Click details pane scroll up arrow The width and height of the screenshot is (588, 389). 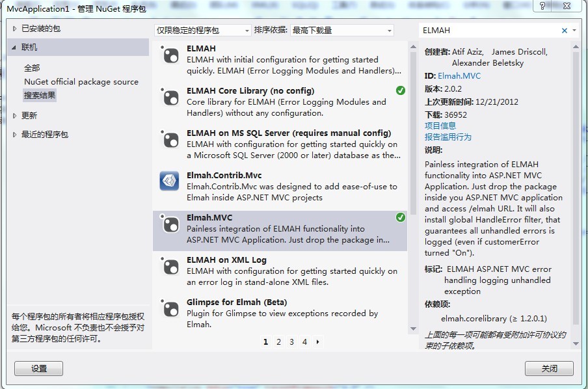[576, 47]
